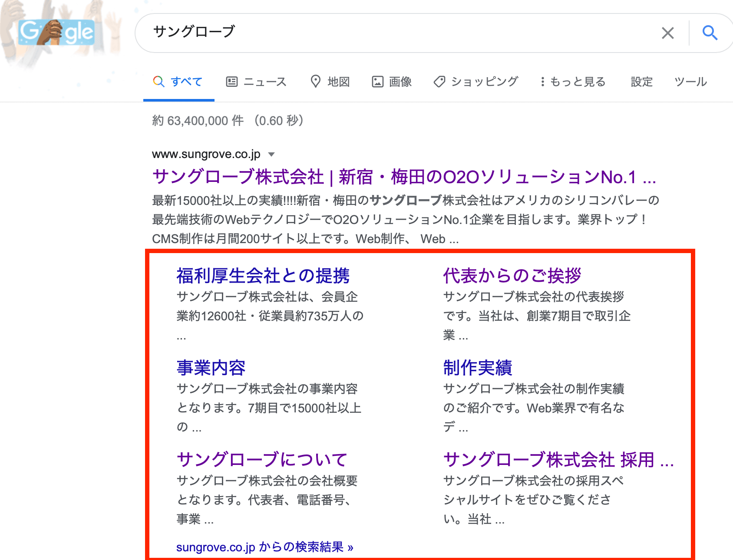Click the 制作実績 sitelink
Viewport: 733px width, 560px height.
[x=478, y=368]
